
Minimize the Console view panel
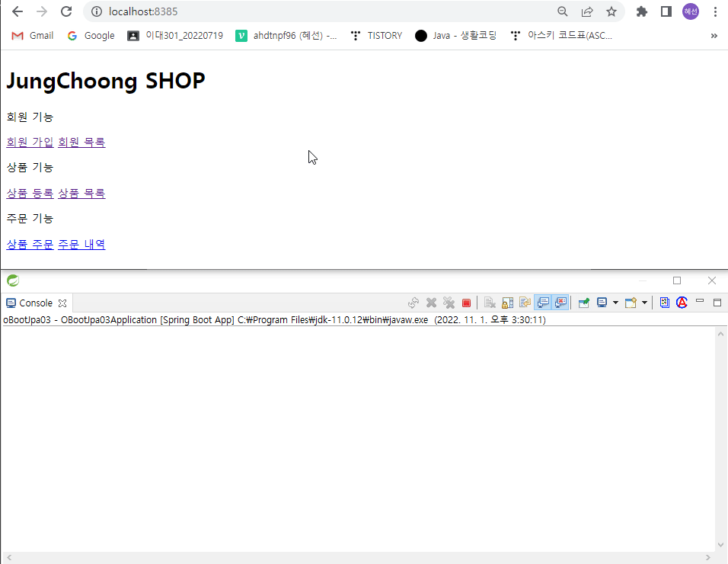coord(700,302)
